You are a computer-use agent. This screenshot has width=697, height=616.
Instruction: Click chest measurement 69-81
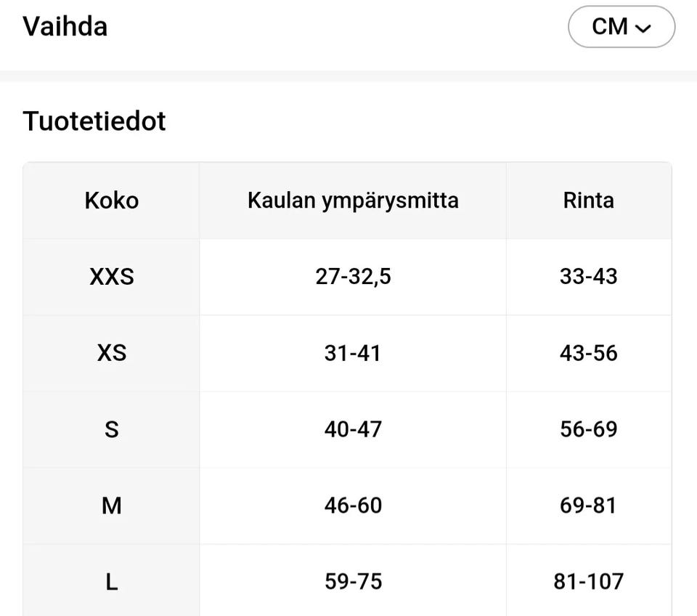(588, 506)
